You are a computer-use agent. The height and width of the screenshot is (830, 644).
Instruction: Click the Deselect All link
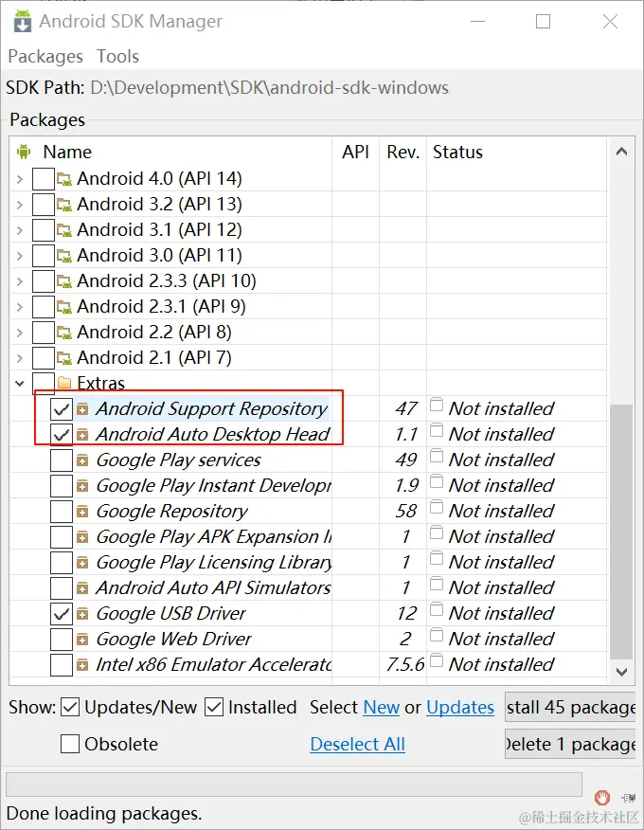358,744
